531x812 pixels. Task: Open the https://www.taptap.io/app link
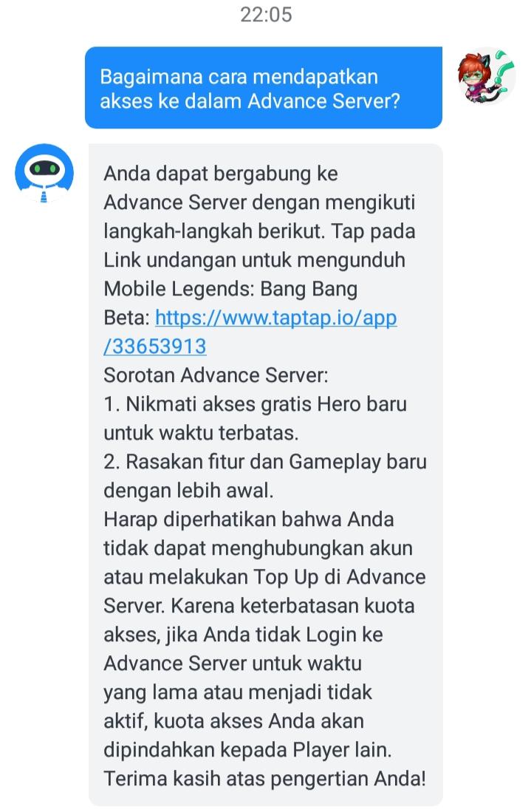(x=276, y=318)
